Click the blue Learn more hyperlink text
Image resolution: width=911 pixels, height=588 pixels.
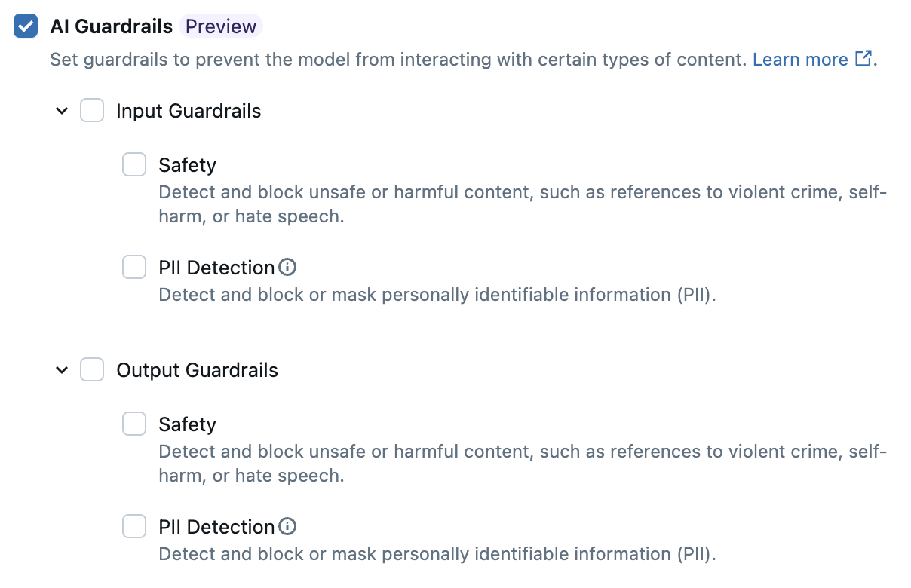tap(801, 59)
